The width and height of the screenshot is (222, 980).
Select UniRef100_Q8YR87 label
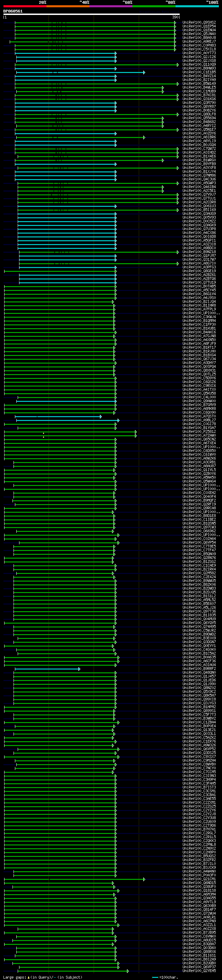(199, 106)
